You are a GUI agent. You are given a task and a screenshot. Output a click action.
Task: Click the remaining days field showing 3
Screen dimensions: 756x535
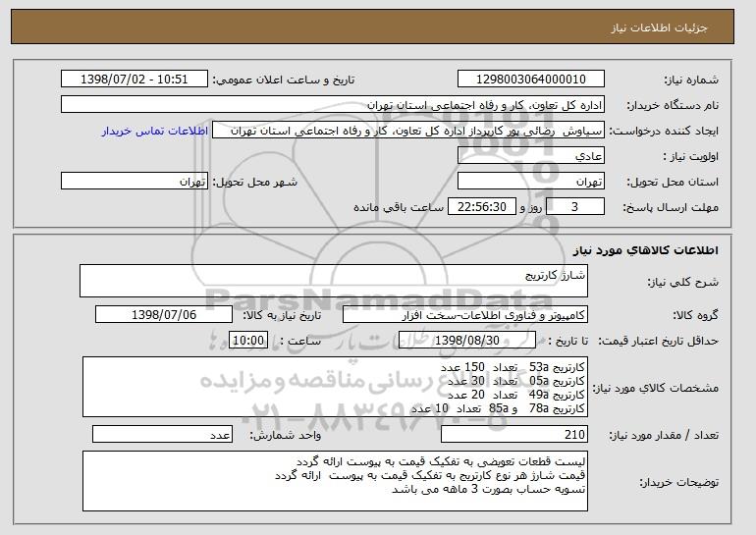[x=574, y=207]
